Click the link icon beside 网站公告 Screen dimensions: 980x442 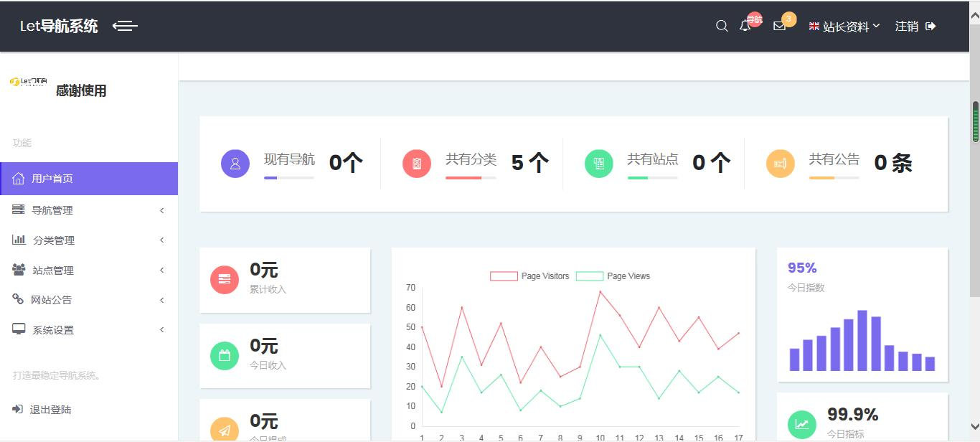pos(17,299)
